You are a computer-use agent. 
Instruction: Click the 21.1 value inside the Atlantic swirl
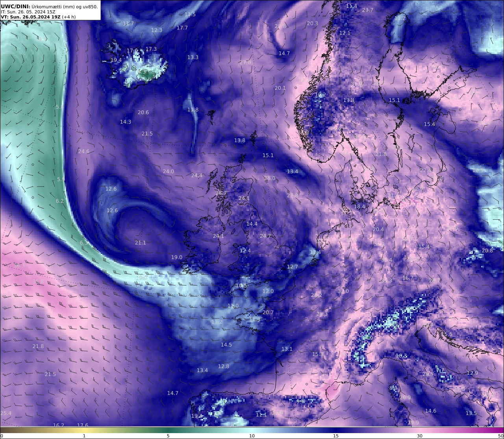pos(141,243)
